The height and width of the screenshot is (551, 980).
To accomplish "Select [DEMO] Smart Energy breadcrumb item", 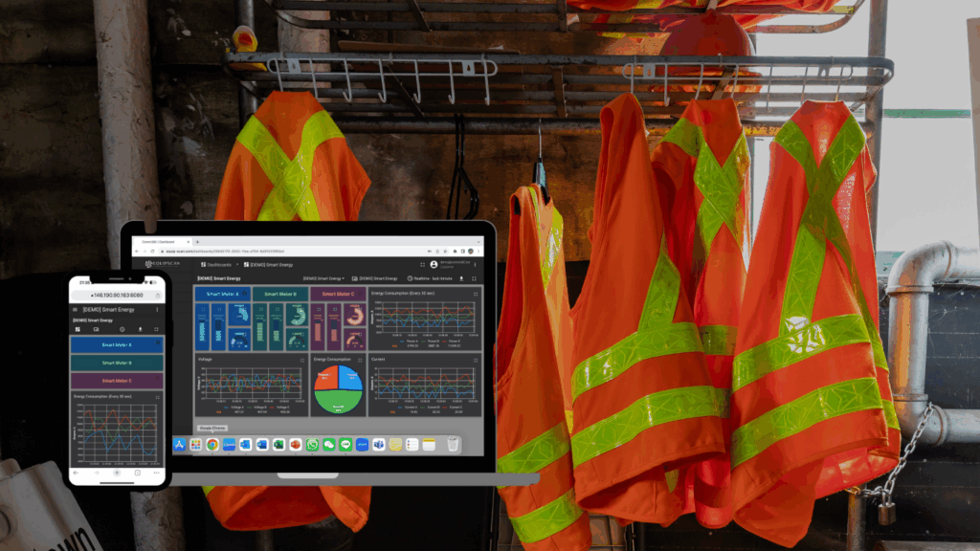I will (x=270, y=264).
